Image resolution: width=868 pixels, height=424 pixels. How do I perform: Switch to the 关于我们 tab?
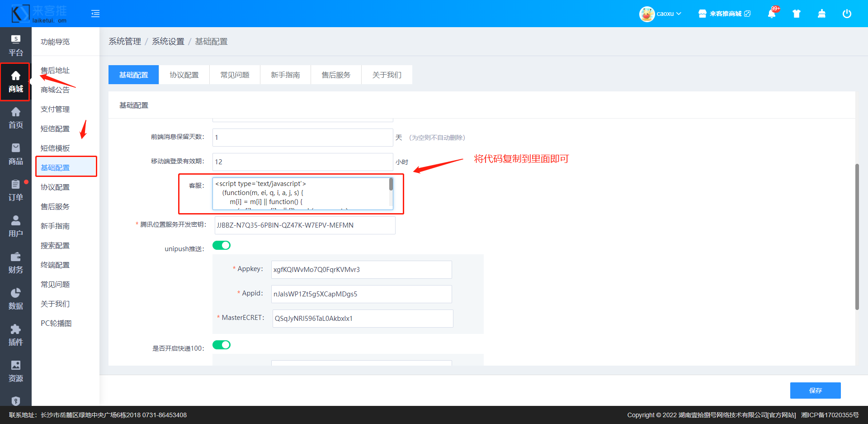(x=387, y=75)
